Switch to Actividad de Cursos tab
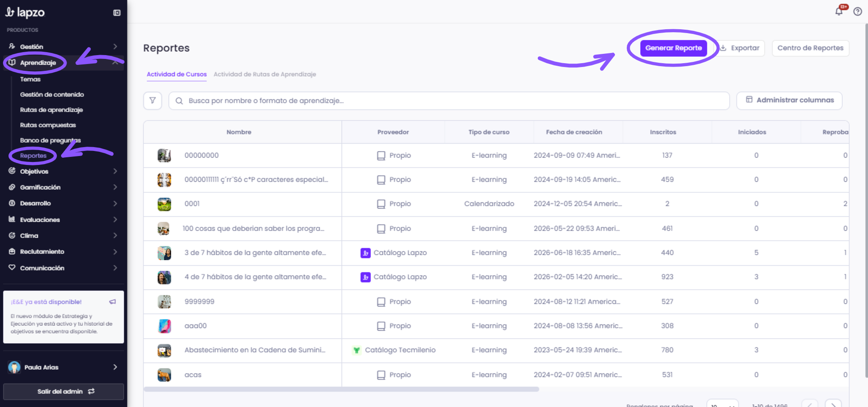 (177, 74)
